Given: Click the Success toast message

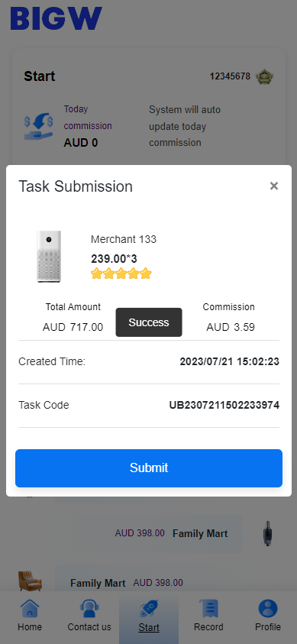Looking at the screenshot, I should pyautogui.click(x=148, y=322).
